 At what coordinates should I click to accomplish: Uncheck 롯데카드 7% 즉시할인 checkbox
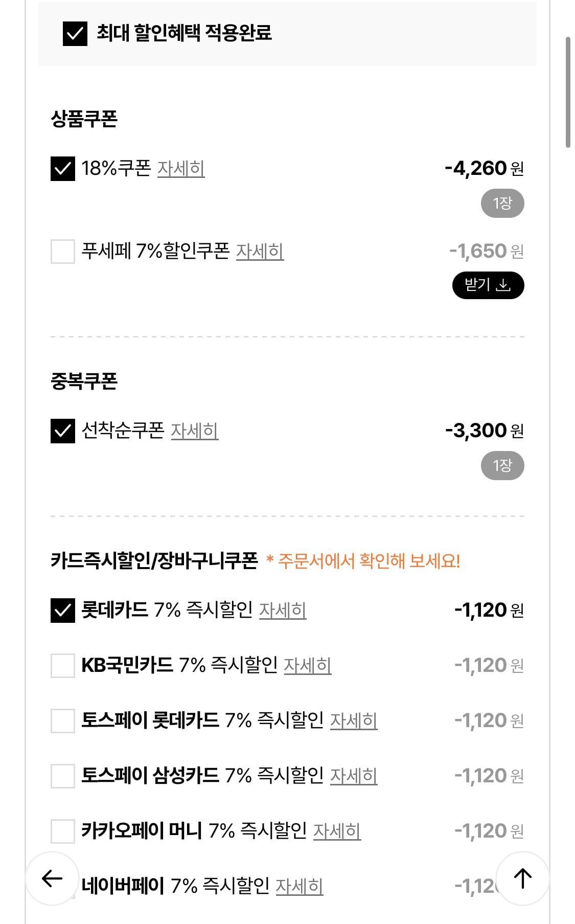[x=63, y=611]
